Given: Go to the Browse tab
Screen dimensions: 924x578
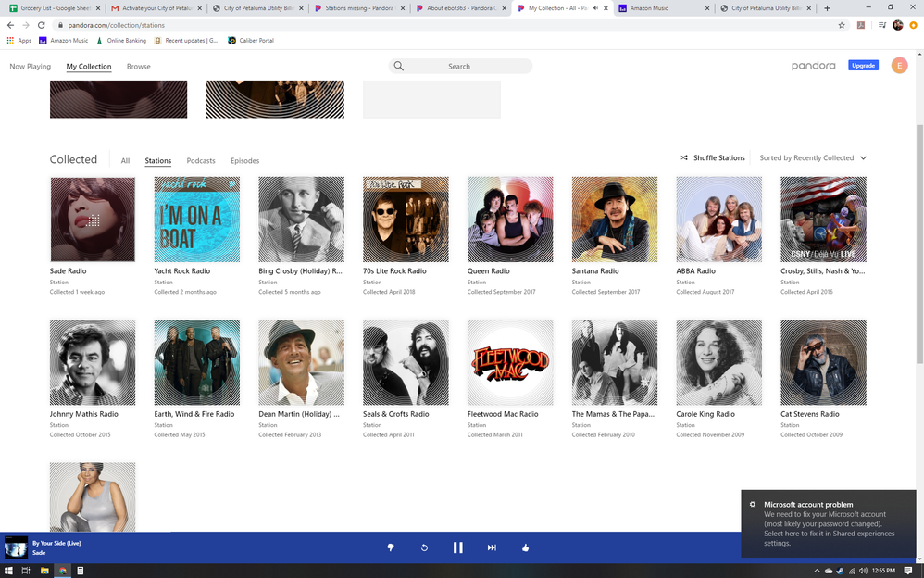Looking at the screenshot, I should point(139,66).
